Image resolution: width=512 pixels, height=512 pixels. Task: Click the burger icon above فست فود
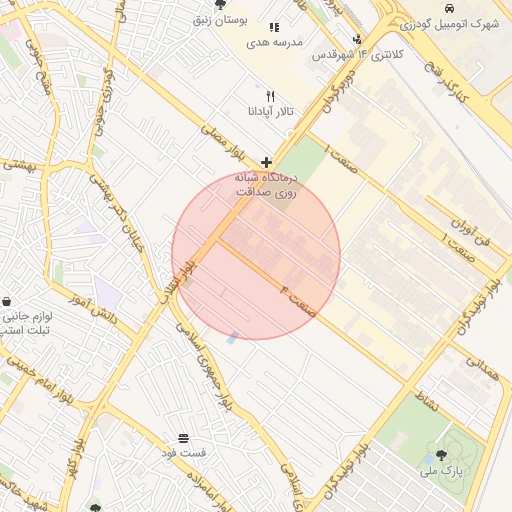183,438
